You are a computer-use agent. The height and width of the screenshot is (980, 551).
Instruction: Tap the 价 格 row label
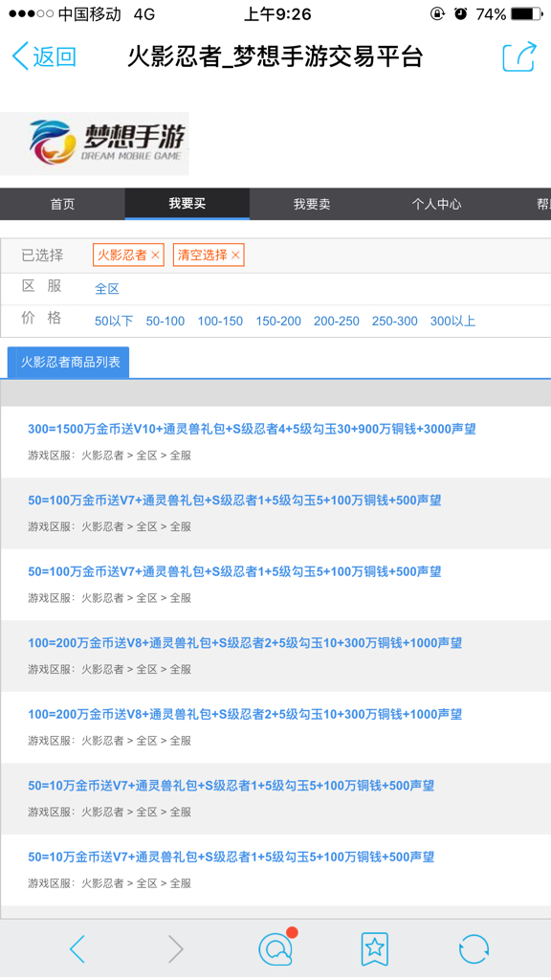point(41,318)
